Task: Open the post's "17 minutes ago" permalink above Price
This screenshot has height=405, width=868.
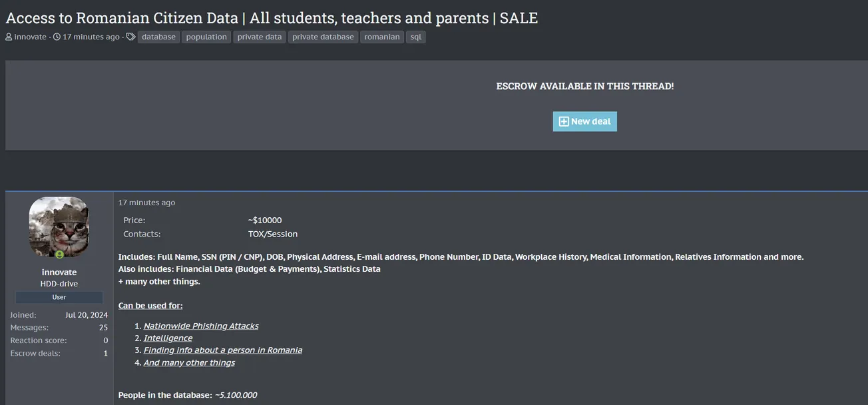Action: pos(147,202)
